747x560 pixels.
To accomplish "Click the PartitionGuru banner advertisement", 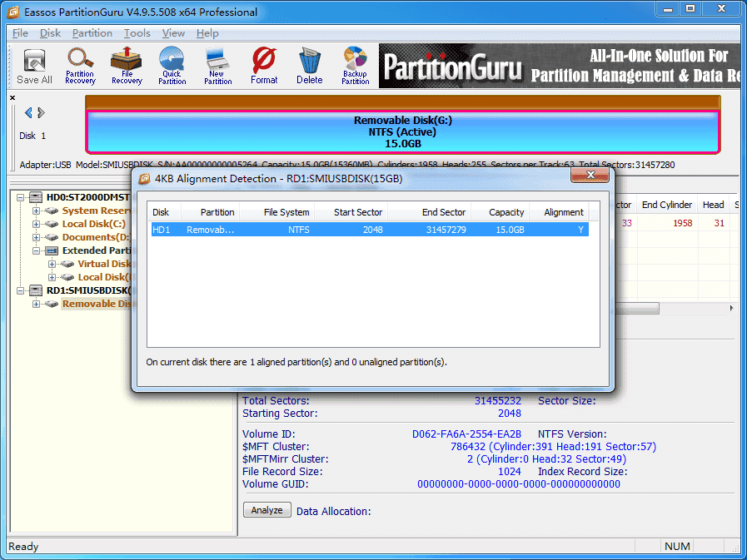I will (x=560, y=67).
